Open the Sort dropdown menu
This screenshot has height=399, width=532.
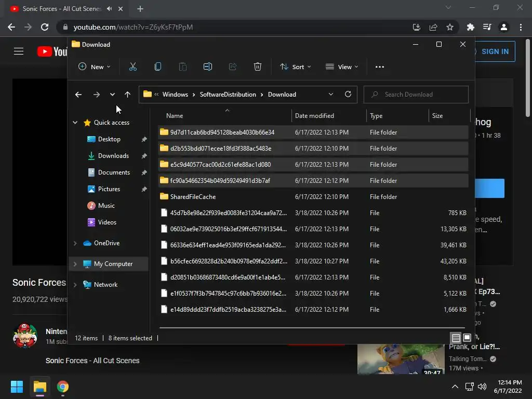click(x=295, y=67)
